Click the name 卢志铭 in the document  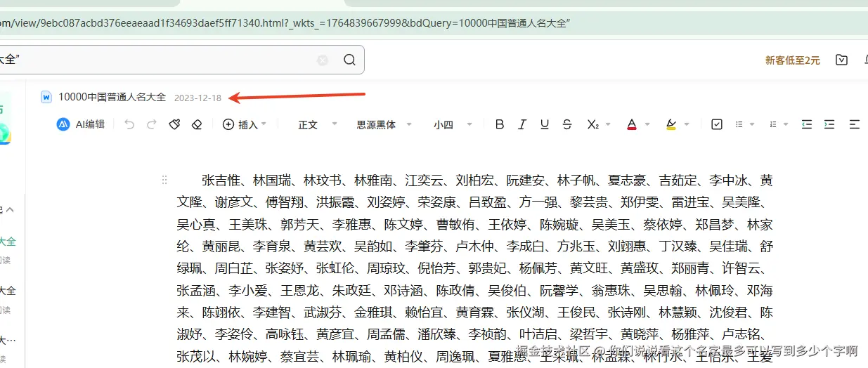tap(742, 336)
